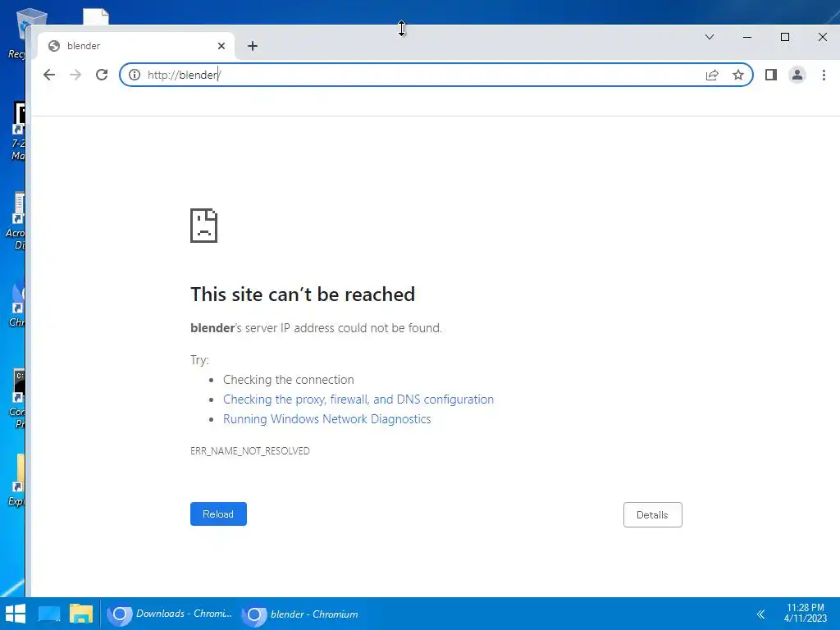Go back to the previous page
Viewport: 840px width, 630px height.
(x=48, y=75)
